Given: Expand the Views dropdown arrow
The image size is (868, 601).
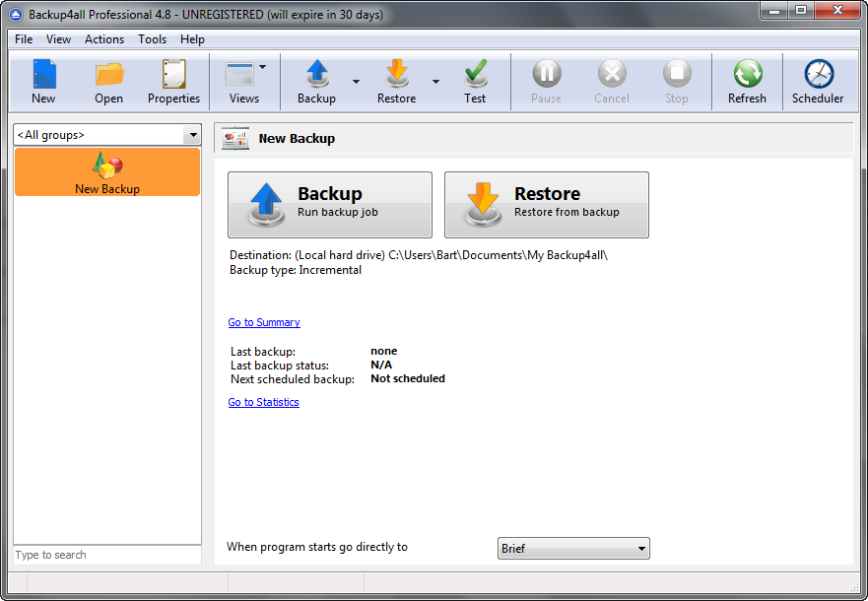Looking at the screenshot, I should point(263,67).
